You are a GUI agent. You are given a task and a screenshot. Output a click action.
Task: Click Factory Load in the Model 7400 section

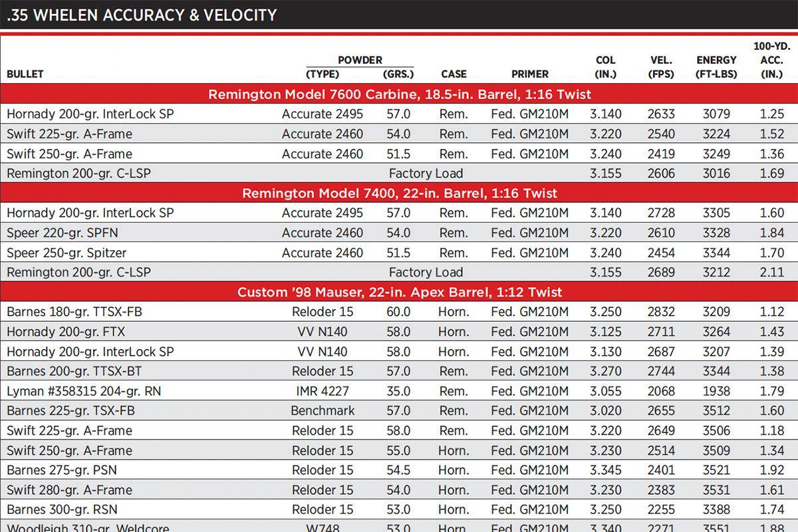tap(426, 272)
